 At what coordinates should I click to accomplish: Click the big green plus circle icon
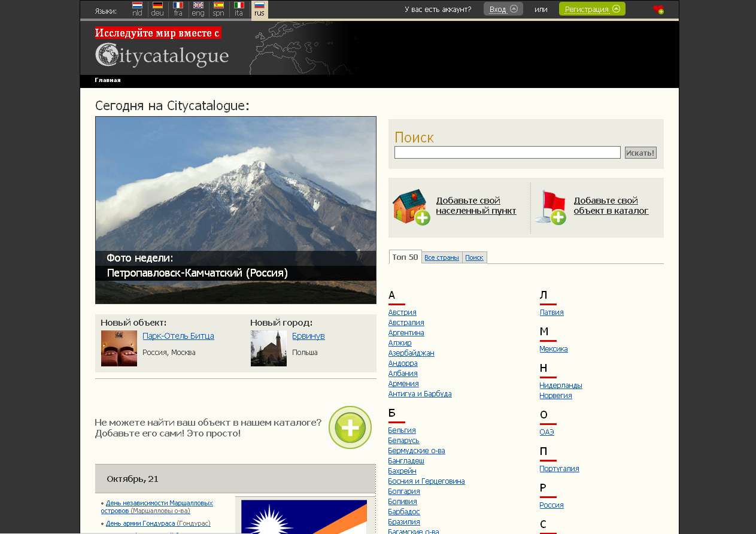(x=350, y=427)
